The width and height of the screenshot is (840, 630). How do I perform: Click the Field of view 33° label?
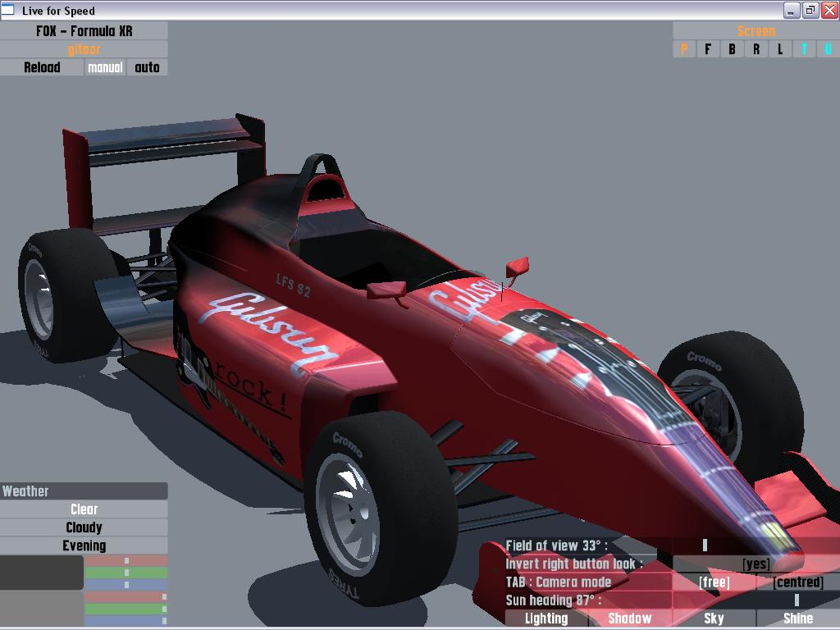coord(557,546)
